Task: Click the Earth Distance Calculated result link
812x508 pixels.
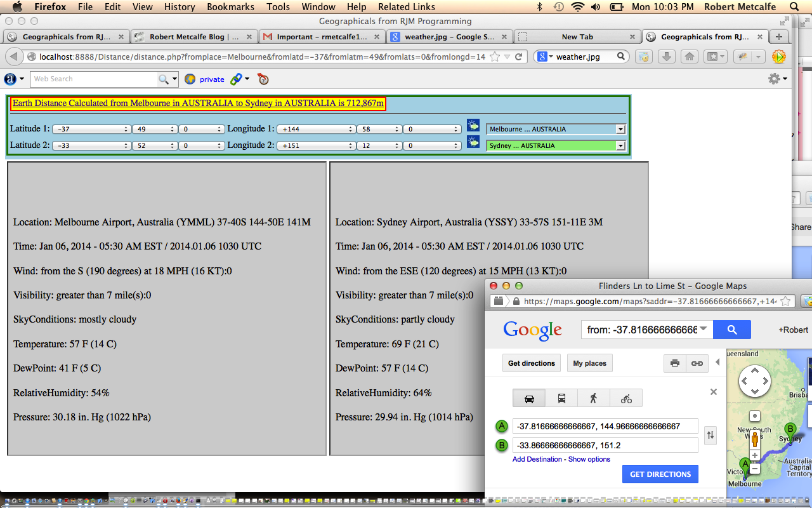Action: (198, 103)
